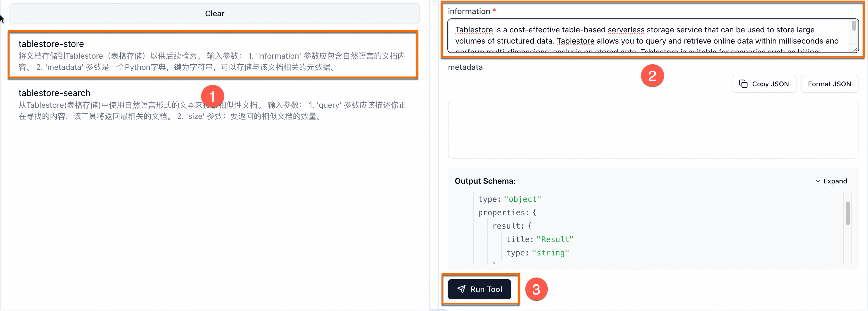Click the "information" field label
This screenshot has width=868, height=311.
click(x=469, y=11)
